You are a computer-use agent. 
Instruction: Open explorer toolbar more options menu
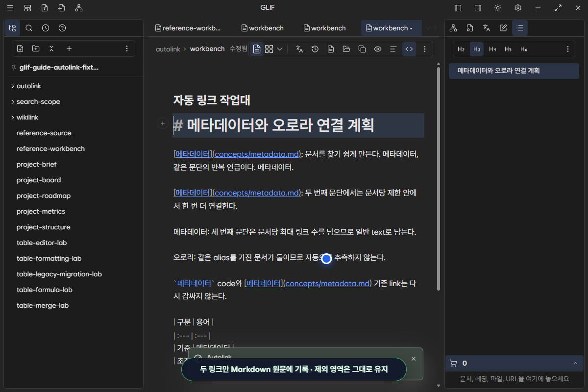click(127, 49)
